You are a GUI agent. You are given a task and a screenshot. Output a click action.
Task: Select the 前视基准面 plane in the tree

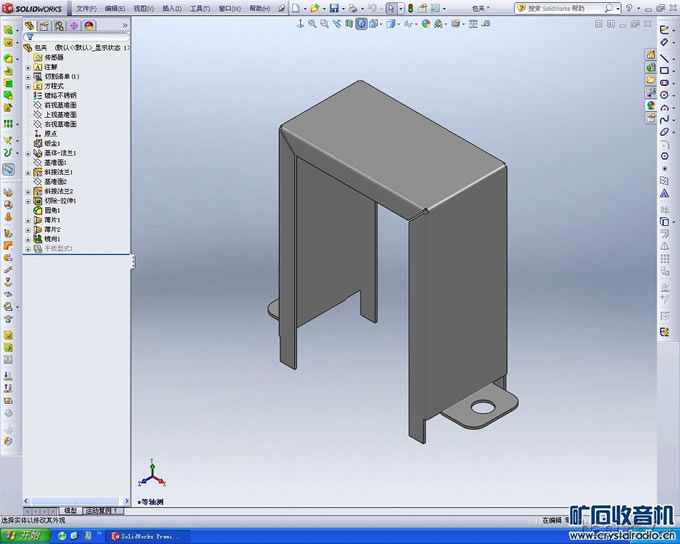pos(61,105)
